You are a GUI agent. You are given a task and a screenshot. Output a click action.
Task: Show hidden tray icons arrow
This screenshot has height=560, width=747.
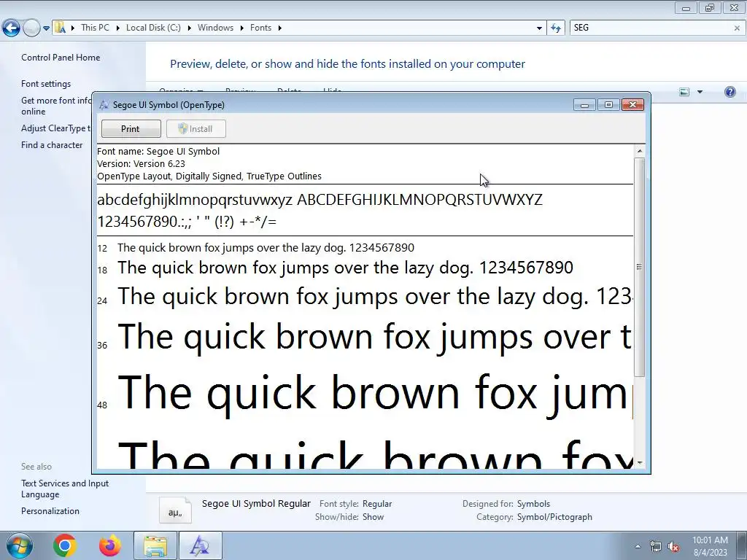coord(638,546)
